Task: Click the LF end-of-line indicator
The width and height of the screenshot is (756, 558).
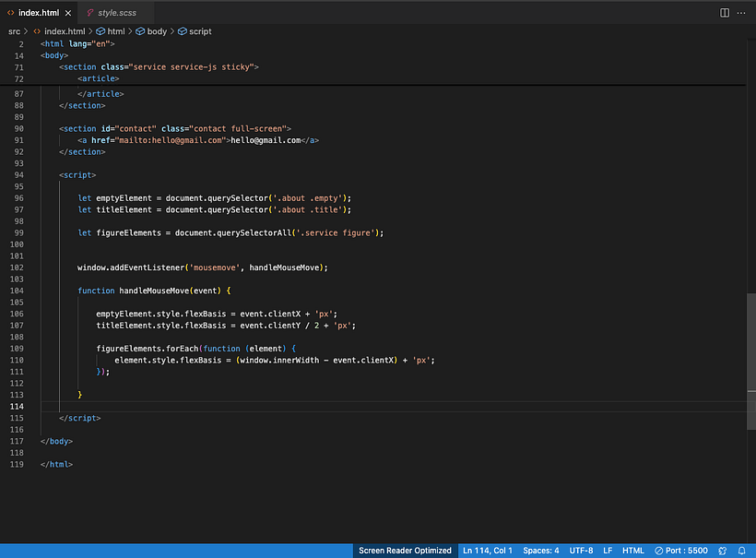Action: coord(608,551)
